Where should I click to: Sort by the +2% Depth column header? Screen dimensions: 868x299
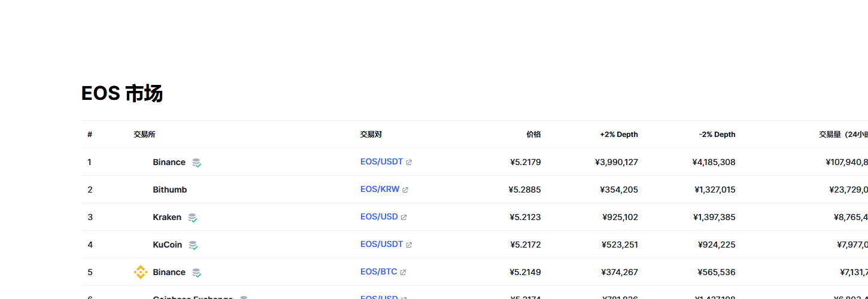pos(619,135)
